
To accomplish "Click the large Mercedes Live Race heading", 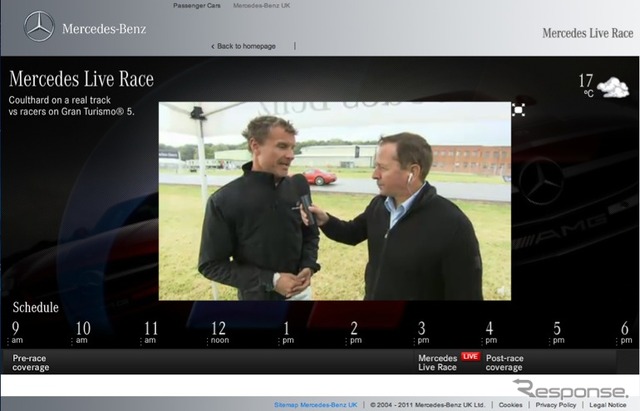I will coord(81,79).
